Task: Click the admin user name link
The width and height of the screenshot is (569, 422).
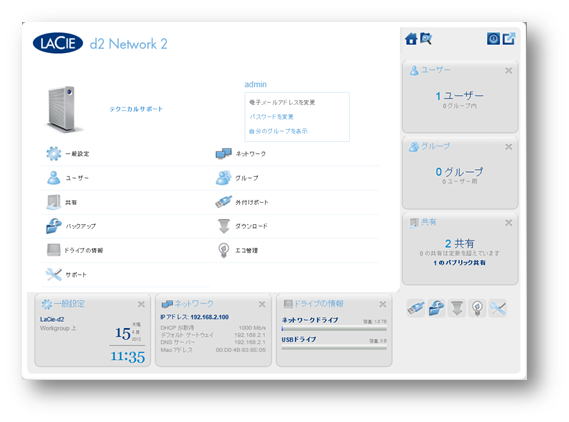Action: click(255, 84)
